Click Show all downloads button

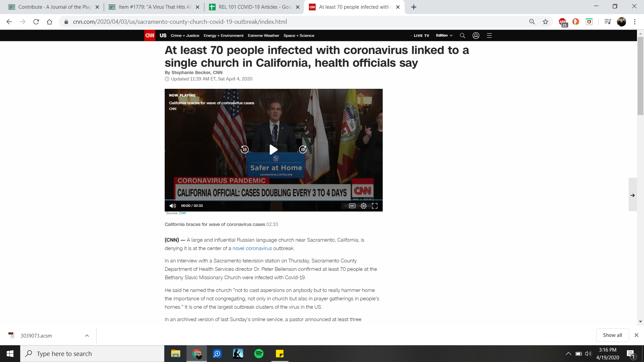pos(612,335)
